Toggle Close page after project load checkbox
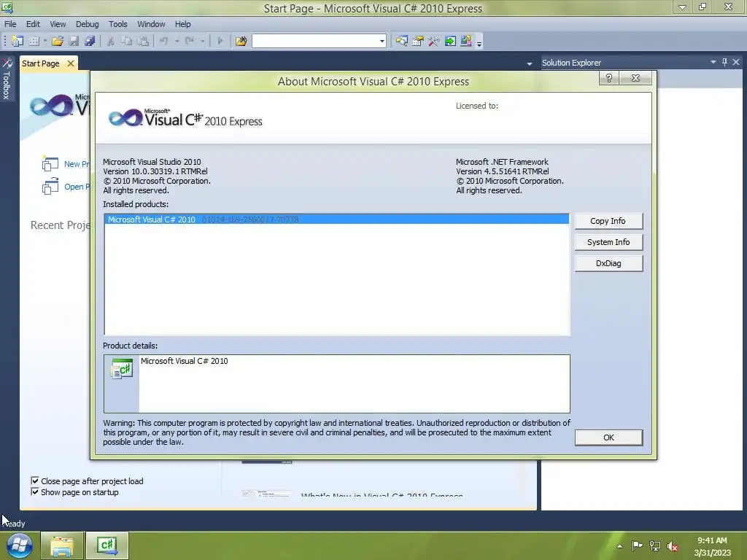The width and height of the screenshot is (747, 560). click(35, 481)
